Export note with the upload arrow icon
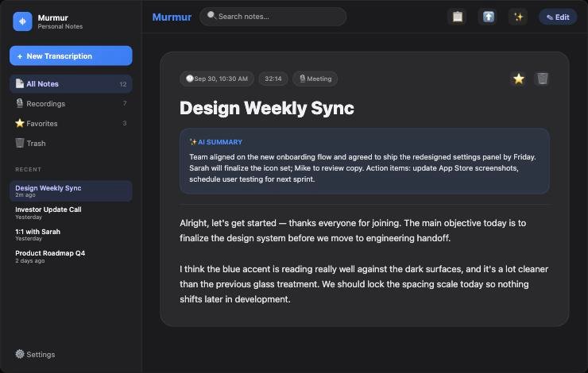 pyautogui.click(x=488, y=17)
